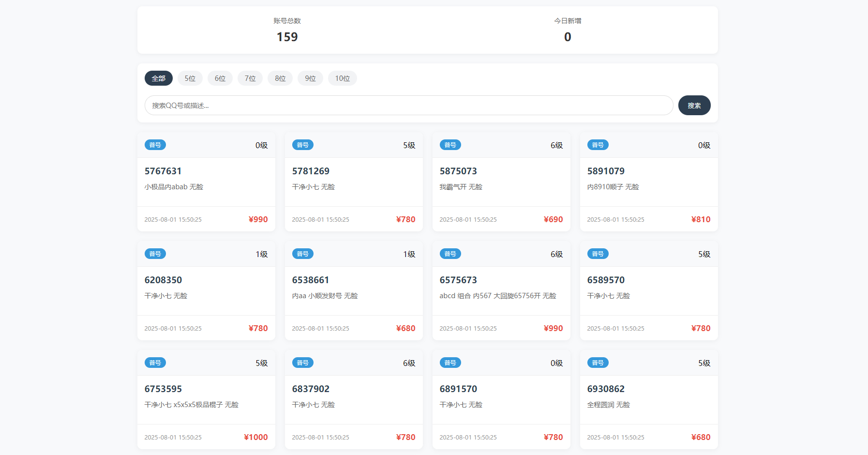Click the 普号 badge on card 5875073
The height and width of the screenshot is (455, 868).
(450, 145)
